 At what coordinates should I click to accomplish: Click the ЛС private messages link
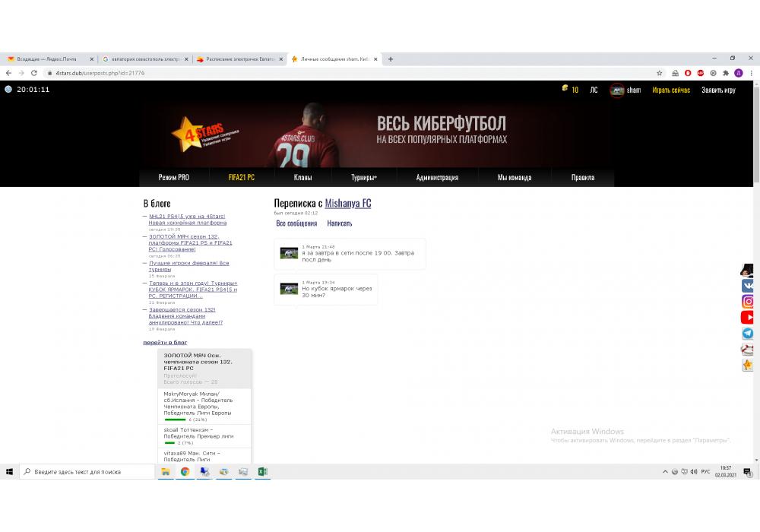[x=594, y=90]
